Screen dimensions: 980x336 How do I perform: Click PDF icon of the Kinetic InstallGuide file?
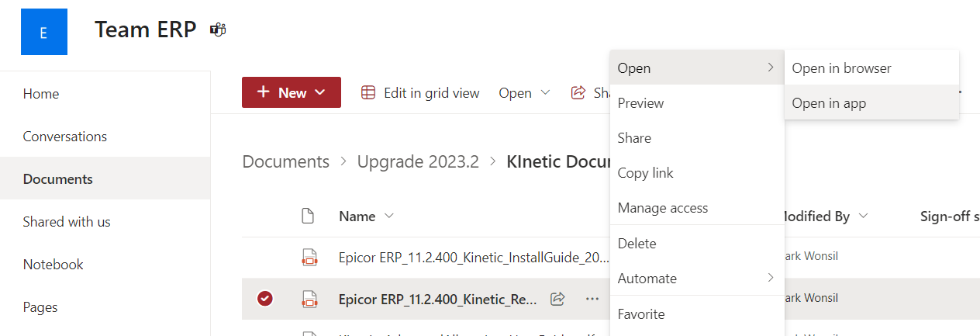click(x=309, y=258)
